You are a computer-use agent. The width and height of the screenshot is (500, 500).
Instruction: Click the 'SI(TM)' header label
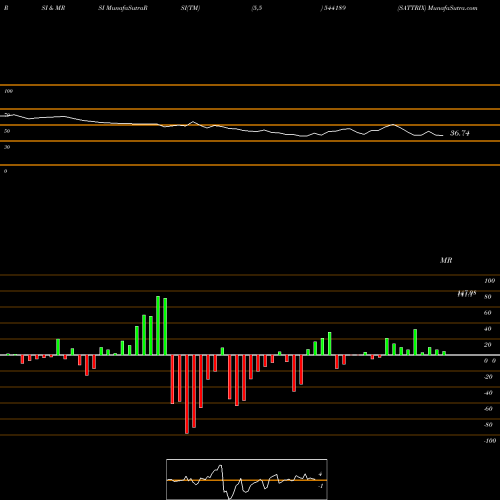tap(190, 8)
